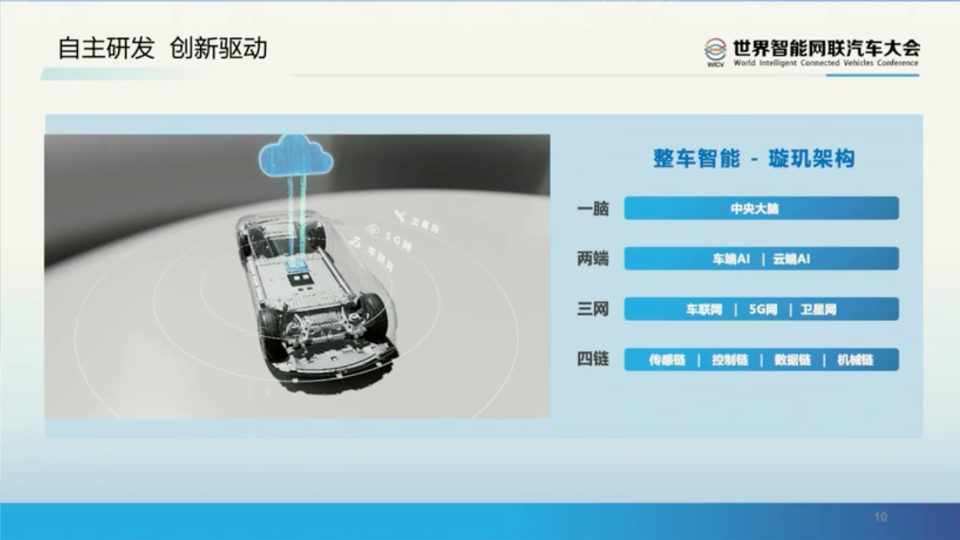Click the 整车智能 - 璇玑架构 heading
Image resolution: width=960 pixels, height=540 pixels.
pos(754,159)
